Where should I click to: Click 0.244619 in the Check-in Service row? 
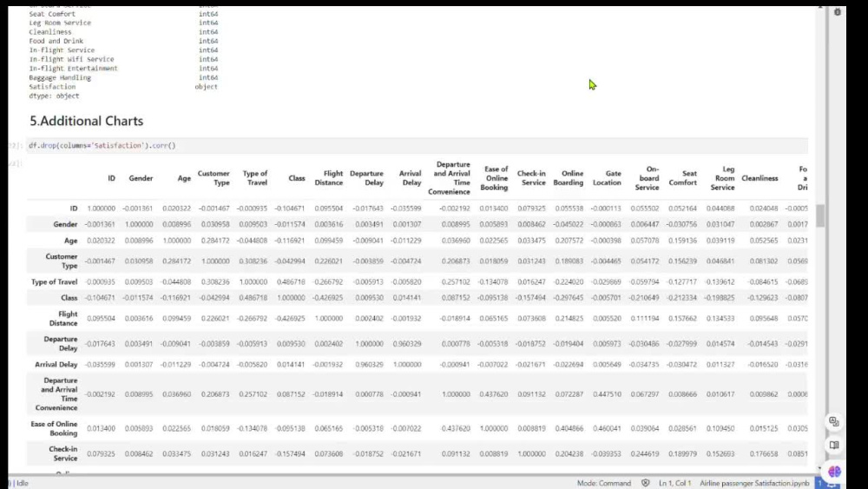pos(645,454)
